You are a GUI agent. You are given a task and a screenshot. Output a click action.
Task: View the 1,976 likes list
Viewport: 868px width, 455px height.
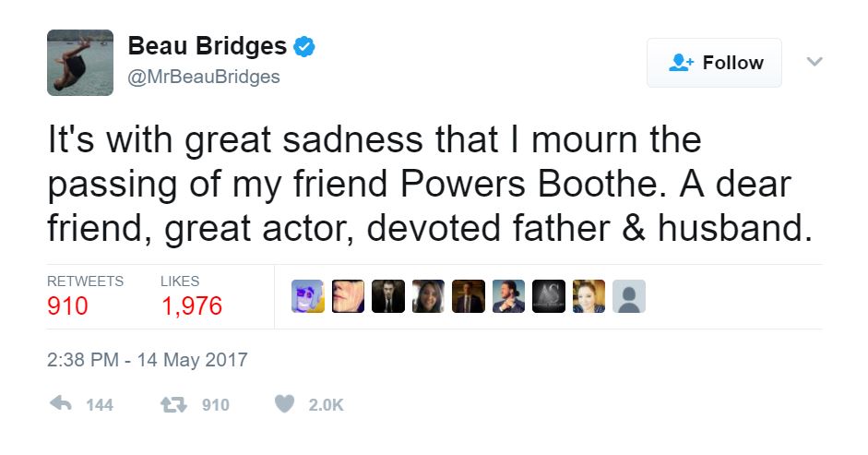[x=192, y=305]
